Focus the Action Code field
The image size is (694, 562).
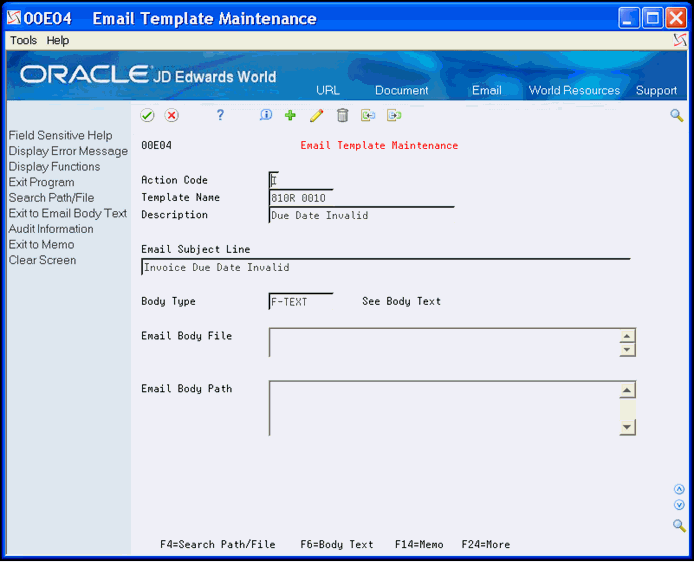[274, 181]
